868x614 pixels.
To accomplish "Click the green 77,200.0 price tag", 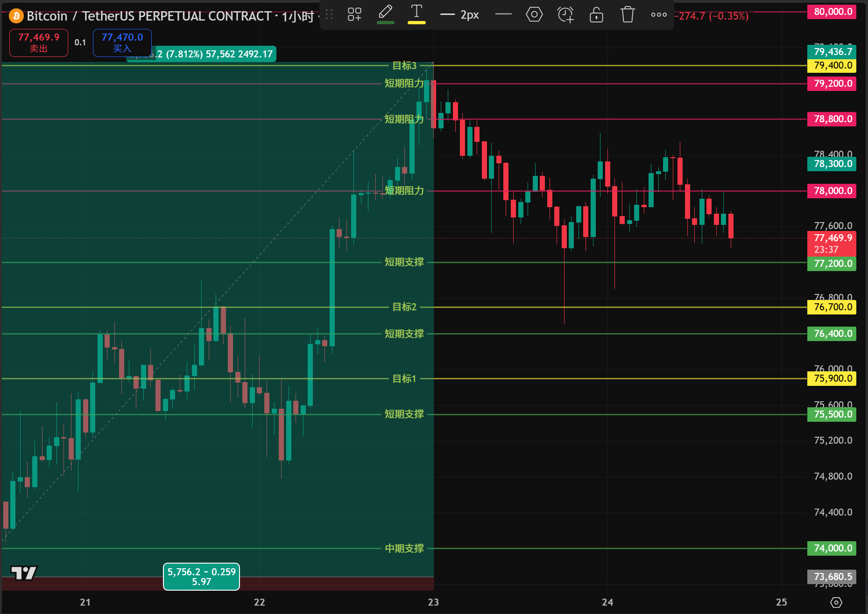I will (x=832, y=264).
